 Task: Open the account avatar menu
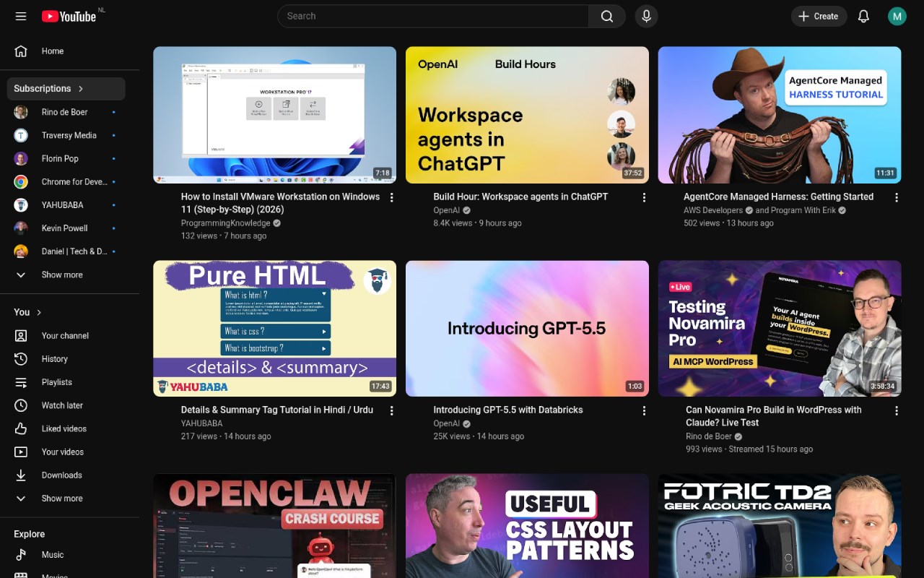pos(897,16)
